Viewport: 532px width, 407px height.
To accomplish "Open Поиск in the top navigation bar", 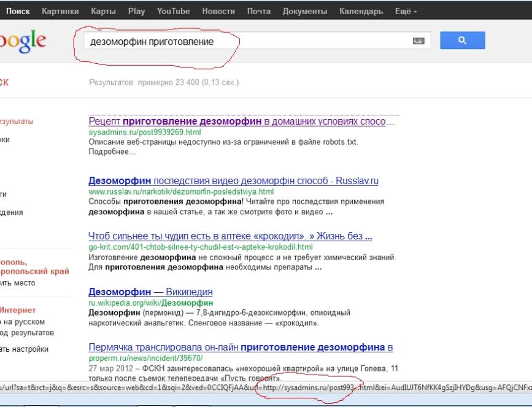I will pyautogui.click(x=18, y=11).
